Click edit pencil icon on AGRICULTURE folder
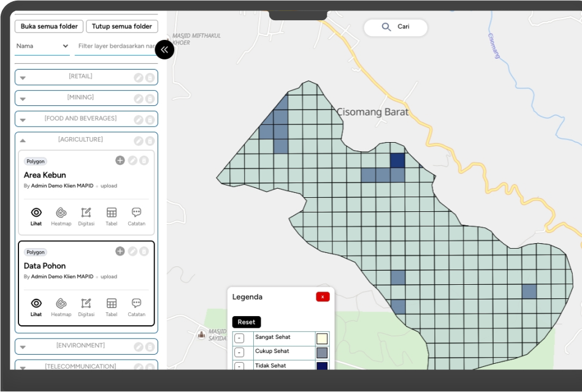 pos(139,141)
